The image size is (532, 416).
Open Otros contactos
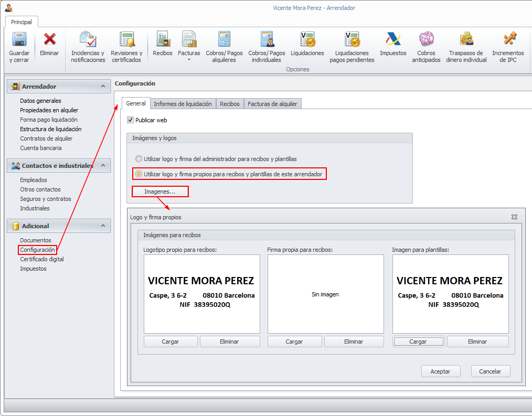click(x=40, y=190)
